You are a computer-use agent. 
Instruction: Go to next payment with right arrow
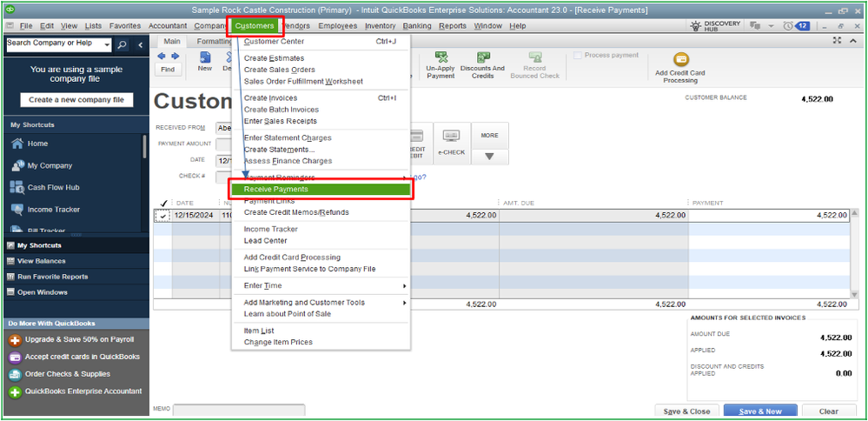(175, 56)
